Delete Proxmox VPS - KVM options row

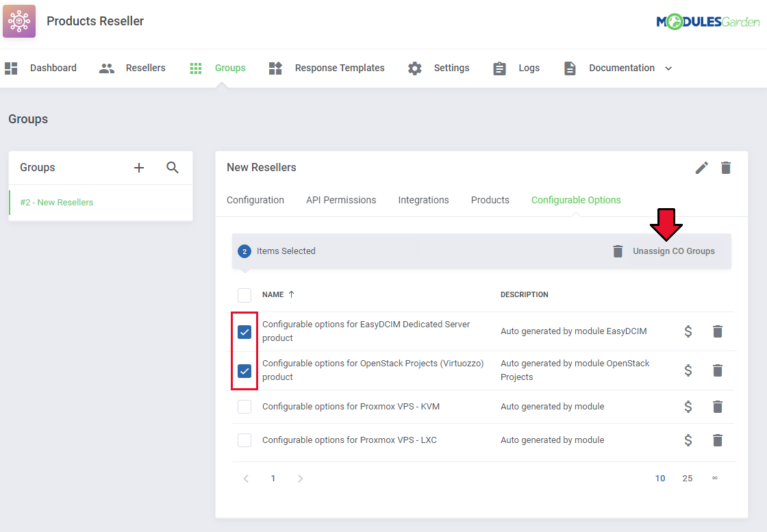(718, 407)
